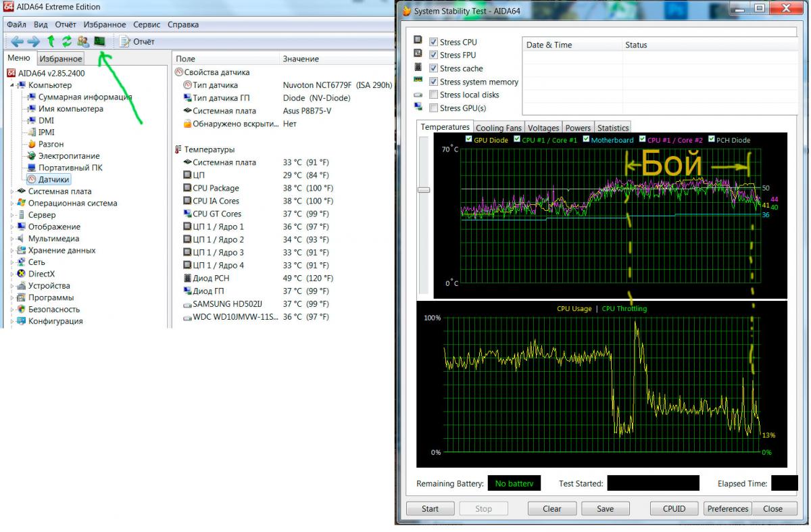Expand the Мультимедиа tree node

(x=11, y=239)
